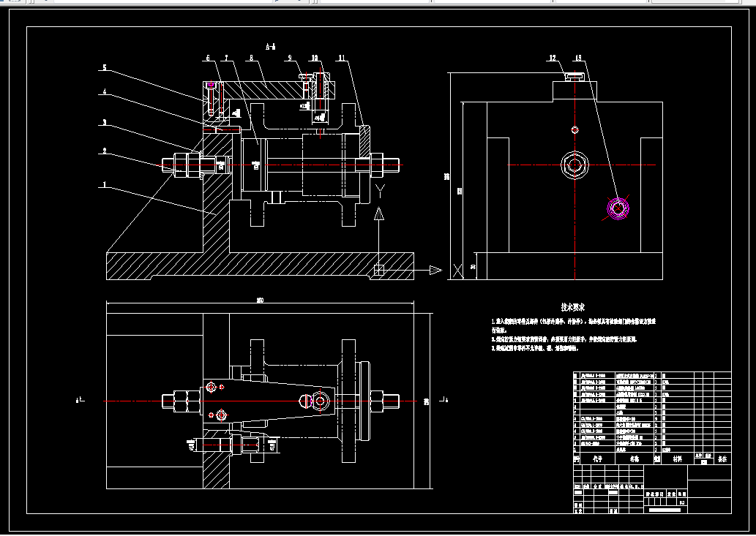This screenshot has height=536, width=756.
Task: Click part balloon number 11
Action: tap(342, 58)
